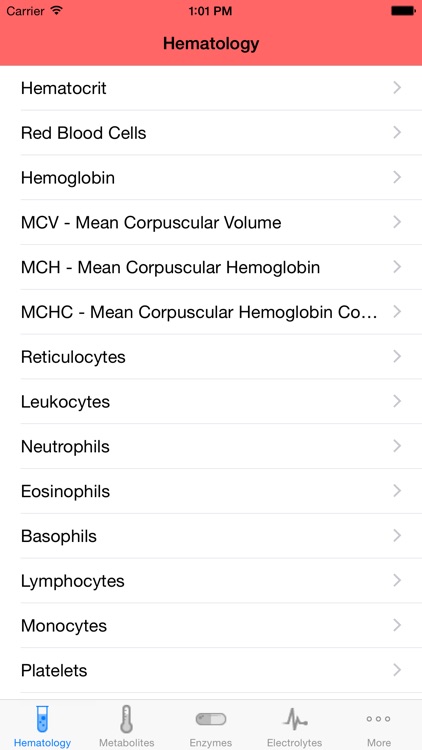Open chevron next to Red Blood Cells
422x750 pixels.
point(397,132)
